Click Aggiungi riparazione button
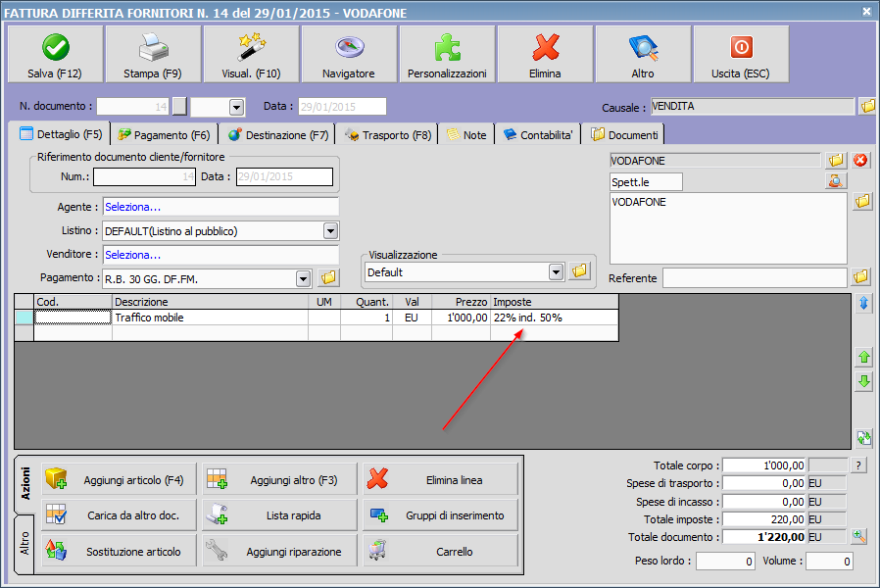The width and height of the screenshot is (880, 588). click(x=279, y=551)
